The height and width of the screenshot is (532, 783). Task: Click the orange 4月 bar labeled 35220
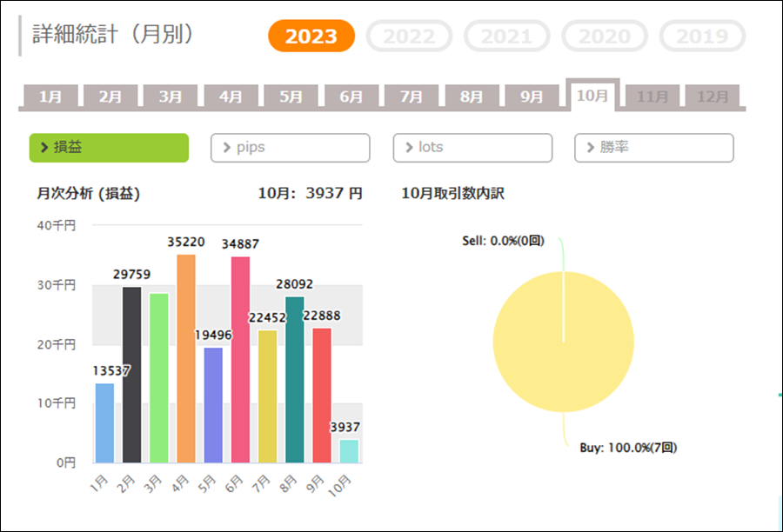pos(186,358)
